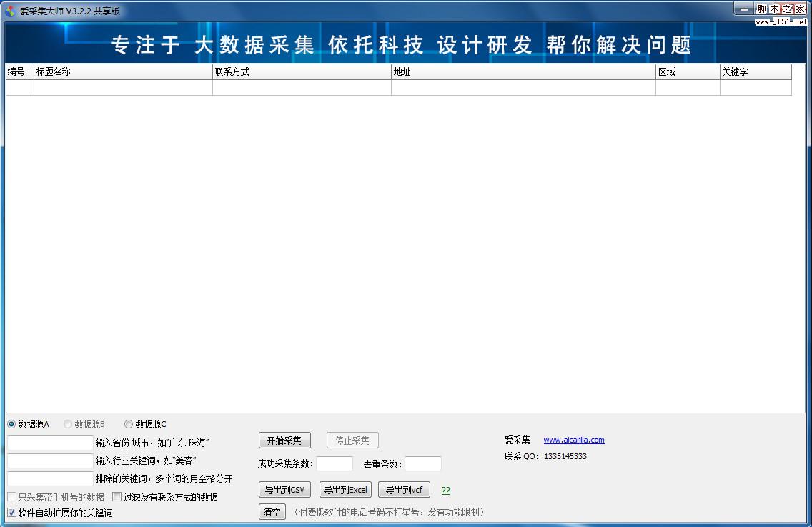The image size is (812, 527).
Task: Click the 开始采集 button to start collecting
Action: pos(284,440)
